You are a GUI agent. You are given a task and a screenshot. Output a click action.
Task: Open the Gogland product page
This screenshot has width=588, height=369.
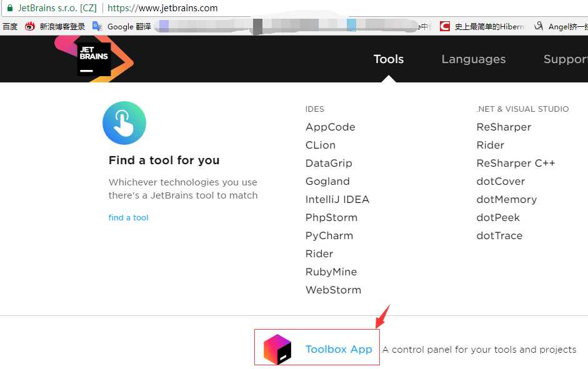click(x=327, y=181)
